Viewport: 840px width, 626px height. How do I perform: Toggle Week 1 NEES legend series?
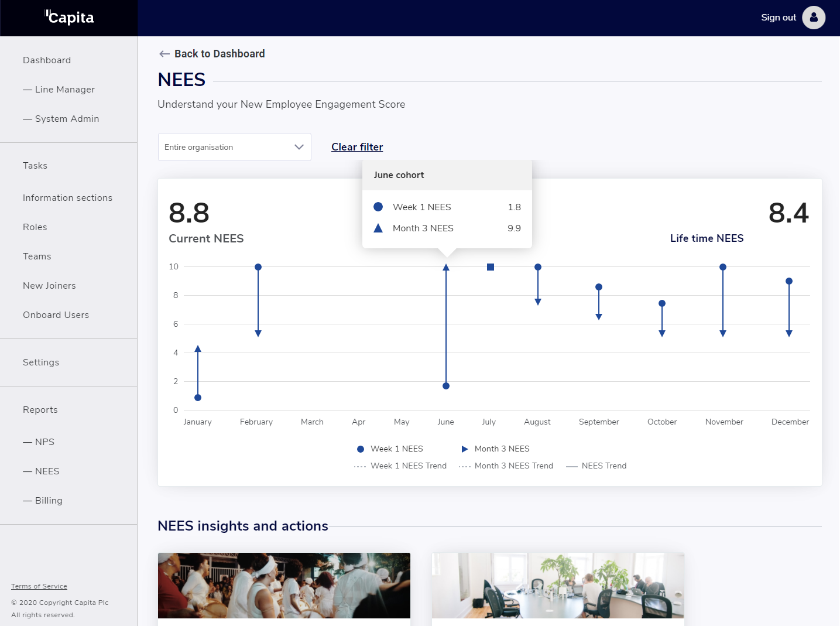(390, 449)
